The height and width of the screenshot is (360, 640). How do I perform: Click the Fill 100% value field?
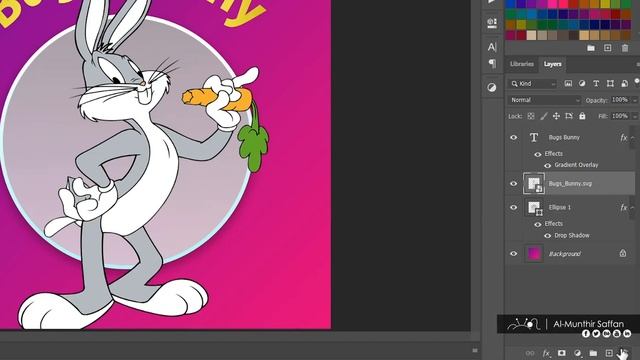click(620, 116)
